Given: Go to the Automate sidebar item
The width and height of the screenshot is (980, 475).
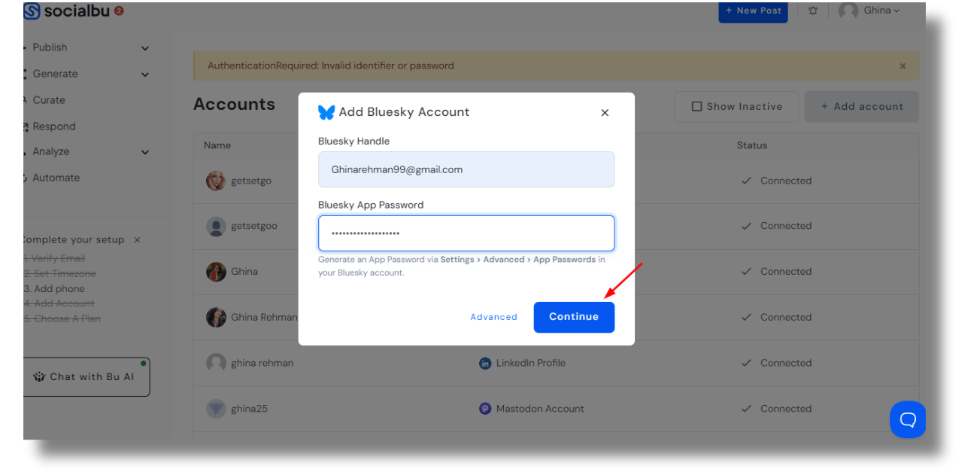Looking at the screenshot, I should pos(56,178).
